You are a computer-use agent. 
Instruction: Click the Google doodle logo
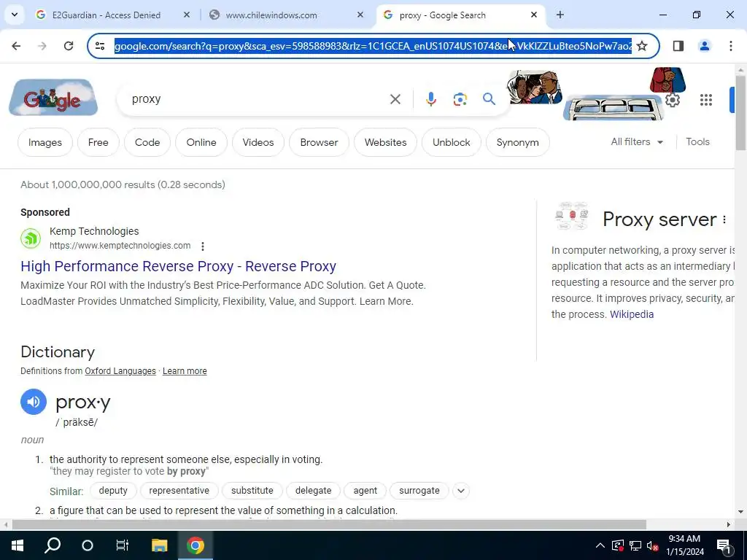[53, 98]
